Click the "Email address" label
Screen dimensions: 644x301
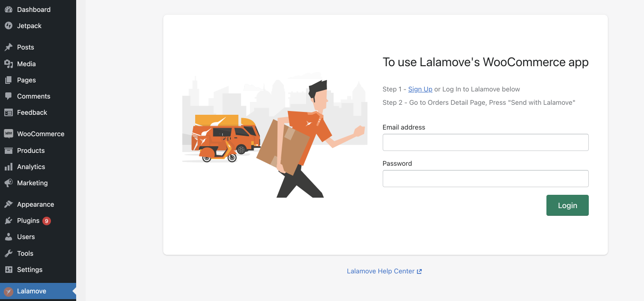404,127
